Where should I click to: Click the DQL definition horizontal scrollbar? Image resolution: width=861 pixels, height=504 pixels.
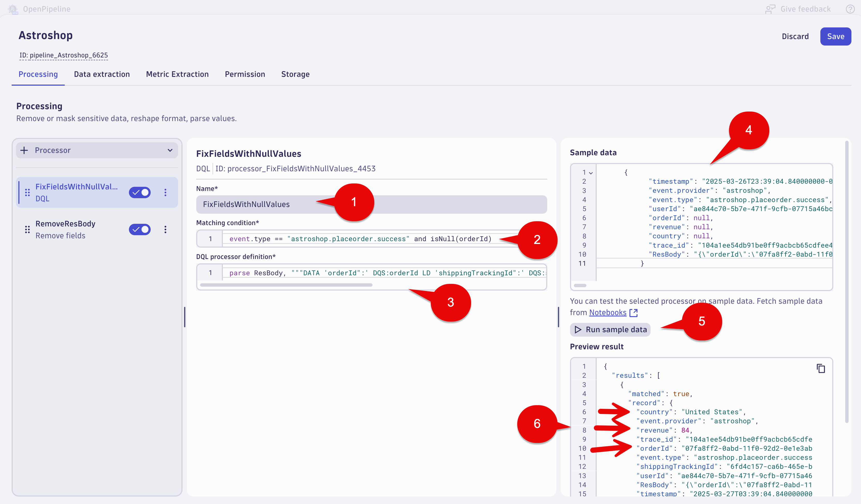tap(286, 285)
